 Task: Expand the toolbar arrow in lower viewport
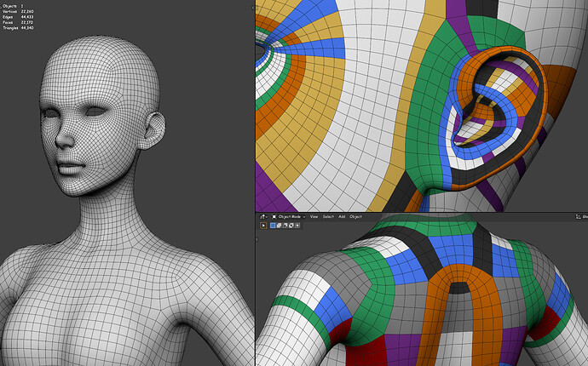pos(257,239)
